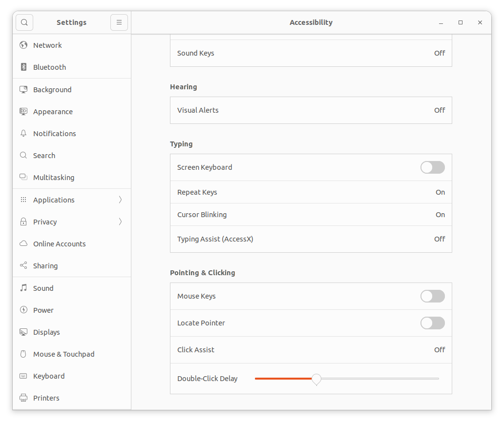This screenshot has height=424, width=504.
Task: Click the Notifications bell icon
Action: [x=23, y=133]
